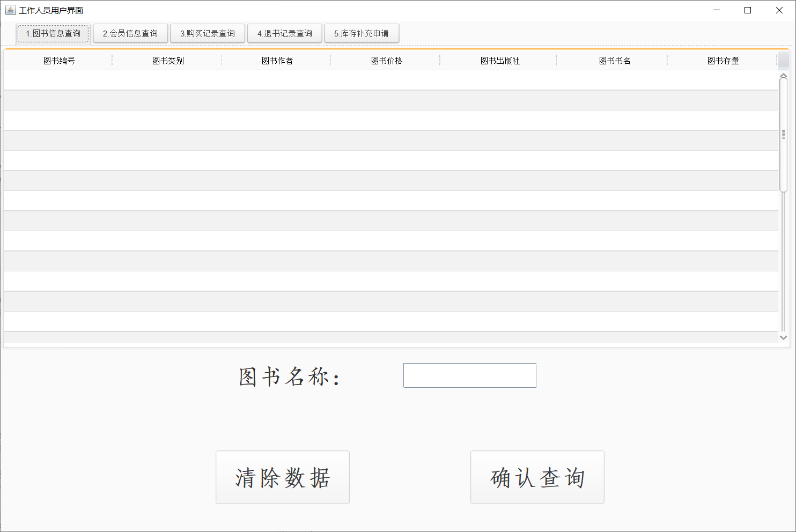Viewport: 796px width, 532px height.
Task: Sort by 图书书名 column header
Action: [x=613, y=61]
